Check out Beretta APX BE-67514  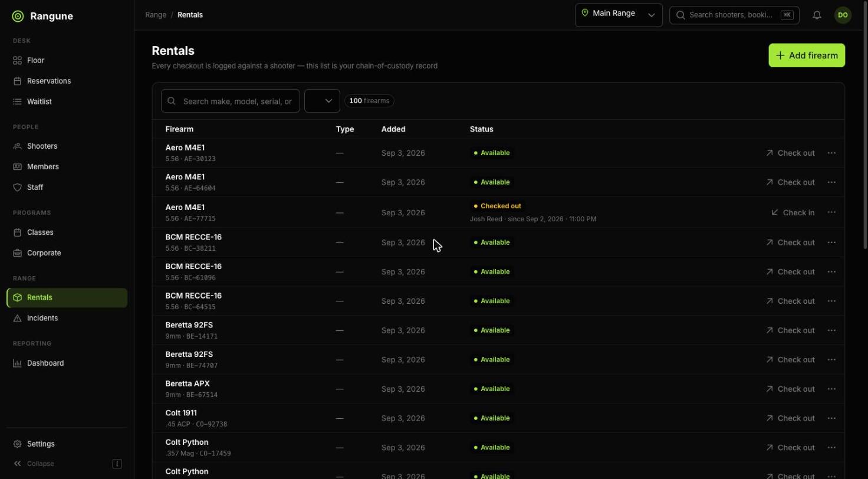point(790,389)
